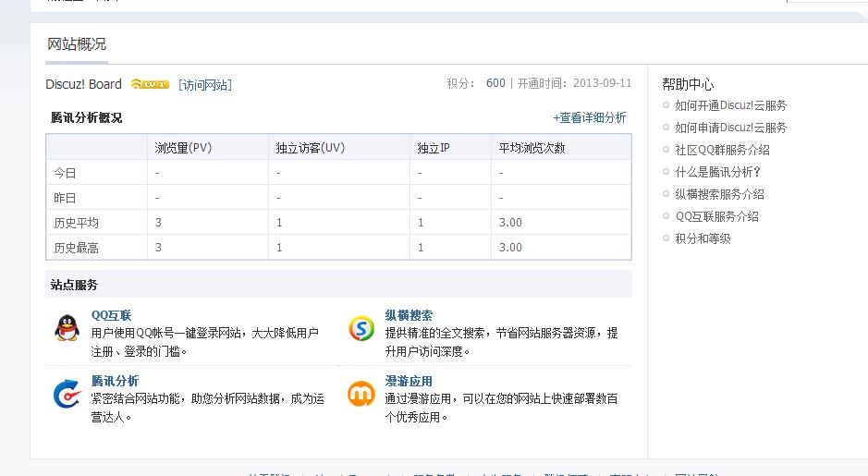Click the 历史平均 row label
868x476 pixels.
tap(77, 223)
